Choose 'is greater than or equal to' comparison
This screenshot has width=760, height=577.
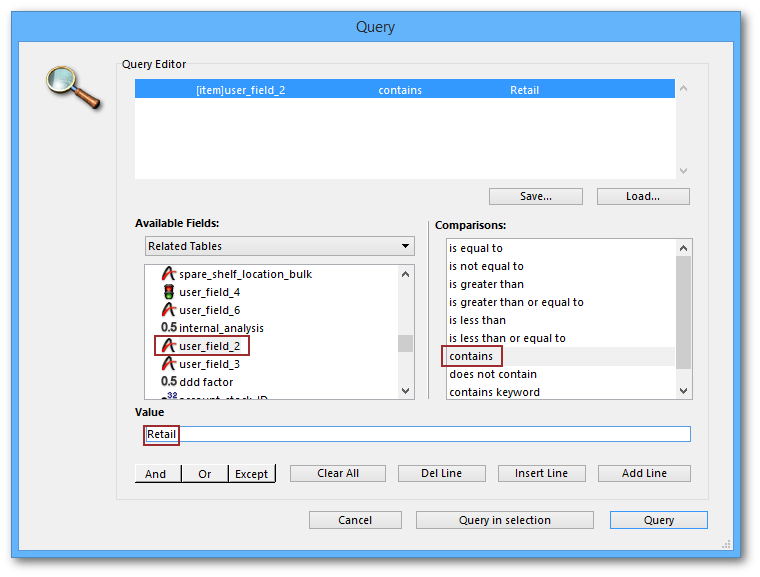point(516,302)
